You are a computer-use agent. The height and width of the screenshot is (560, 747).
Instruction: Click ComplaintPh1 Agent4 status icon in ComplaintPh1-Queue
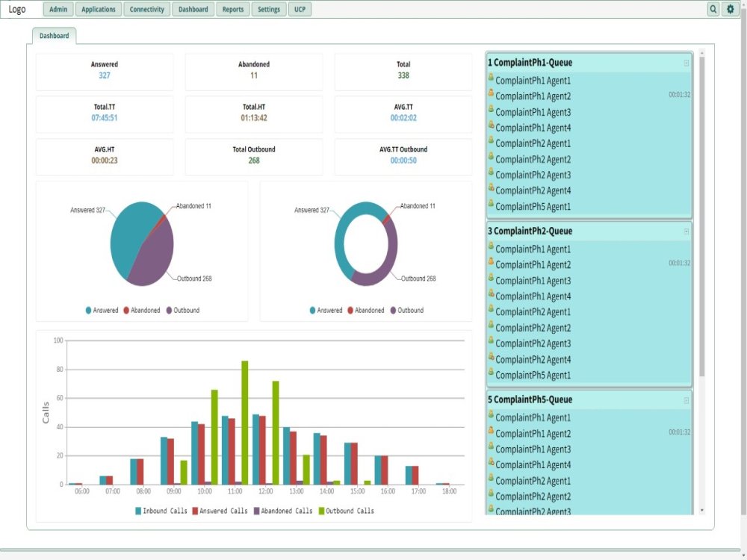click(491, 125)
